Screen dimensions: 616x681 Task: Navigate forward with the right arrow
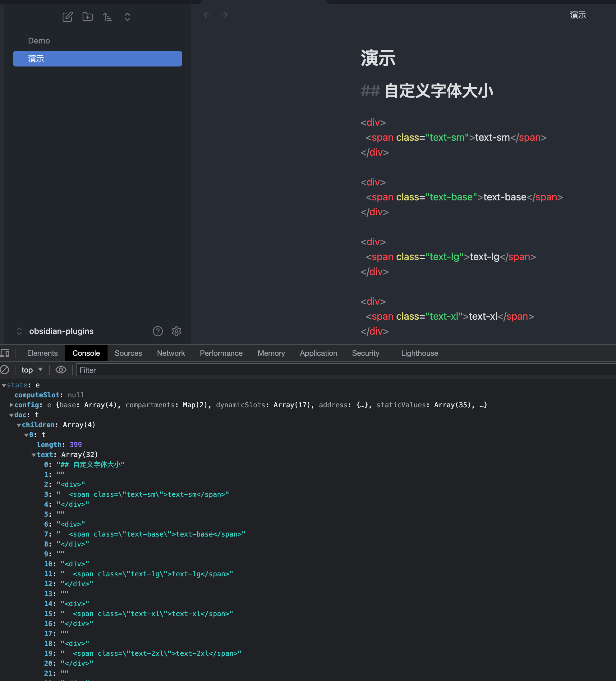tap(224, 15)
